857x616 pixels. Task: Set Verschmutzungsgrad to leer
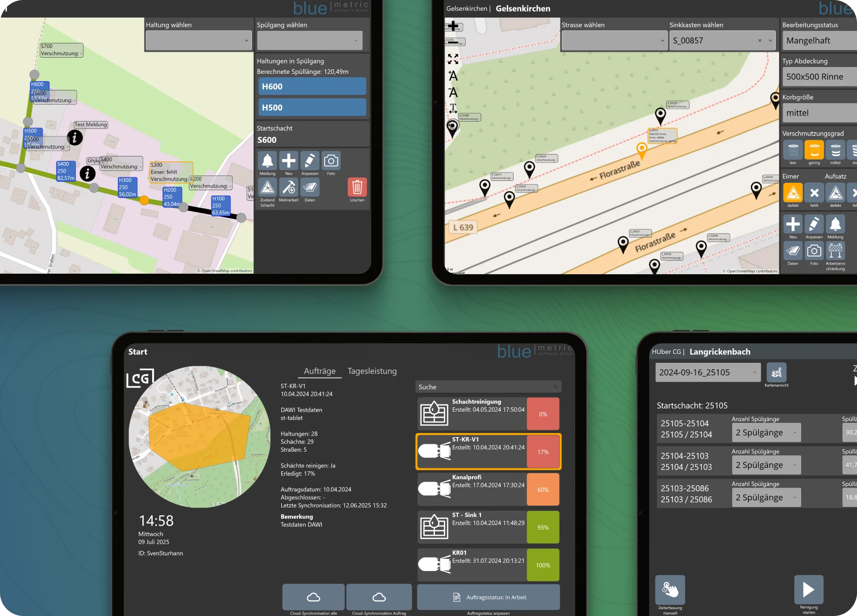click(x=793, y=150)
